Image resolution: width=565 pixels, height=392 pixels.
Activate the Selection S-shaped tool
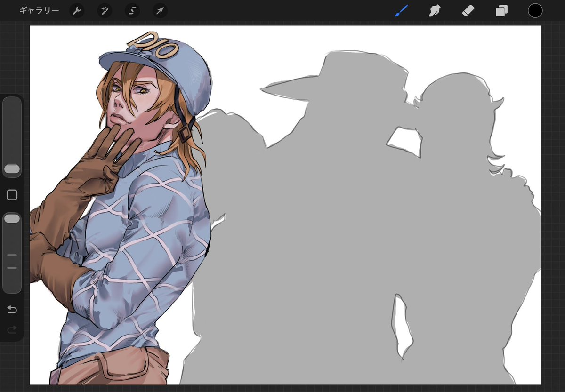(132, 11)
